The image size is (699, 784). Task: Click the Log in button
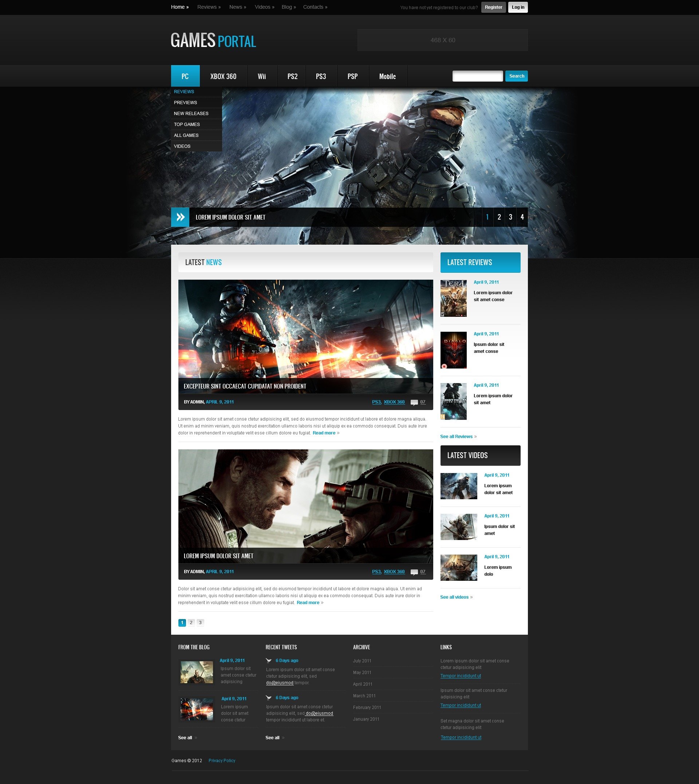(518, 7)
